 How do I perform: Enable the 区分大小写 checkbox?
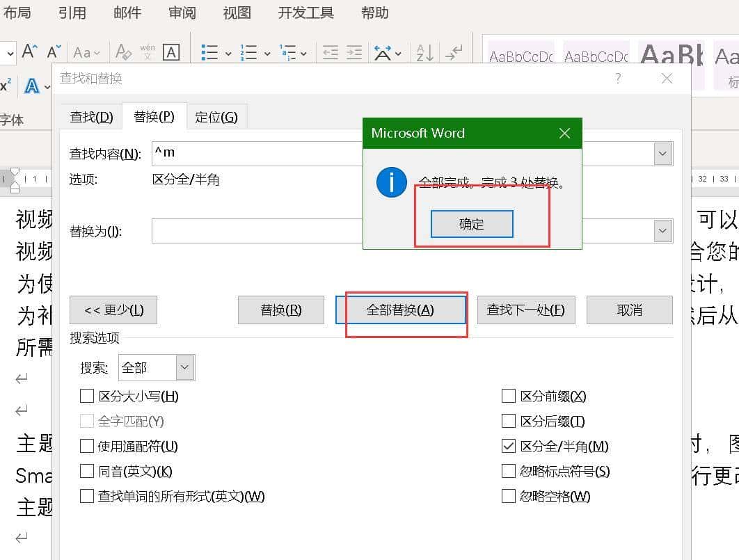[x=87, y=396]
